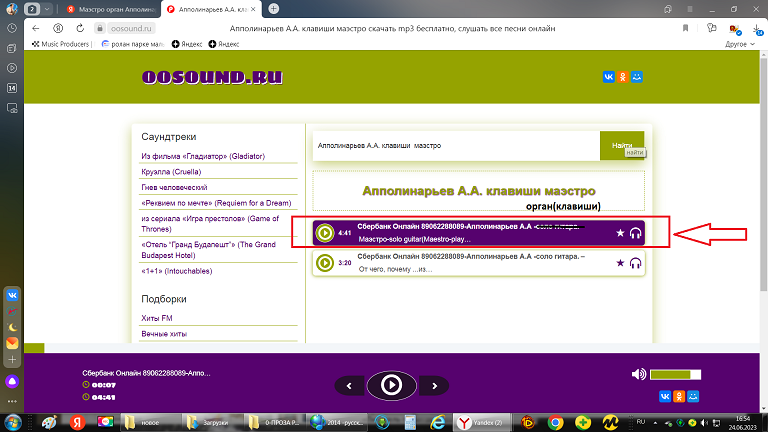
Task: Share via VK icon in header
Action: click(x=608, y=77)
